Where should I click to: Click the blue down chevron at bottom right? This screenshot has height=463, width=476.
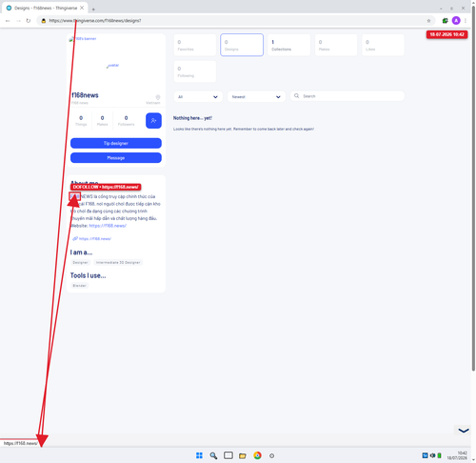pos(464,431)
